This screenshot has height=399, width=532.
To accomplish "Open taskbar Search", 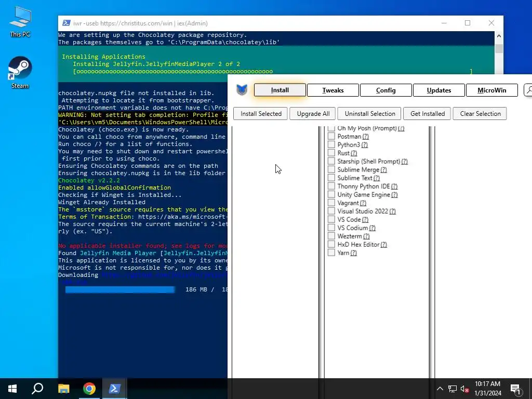I will (x=37, y=389).
